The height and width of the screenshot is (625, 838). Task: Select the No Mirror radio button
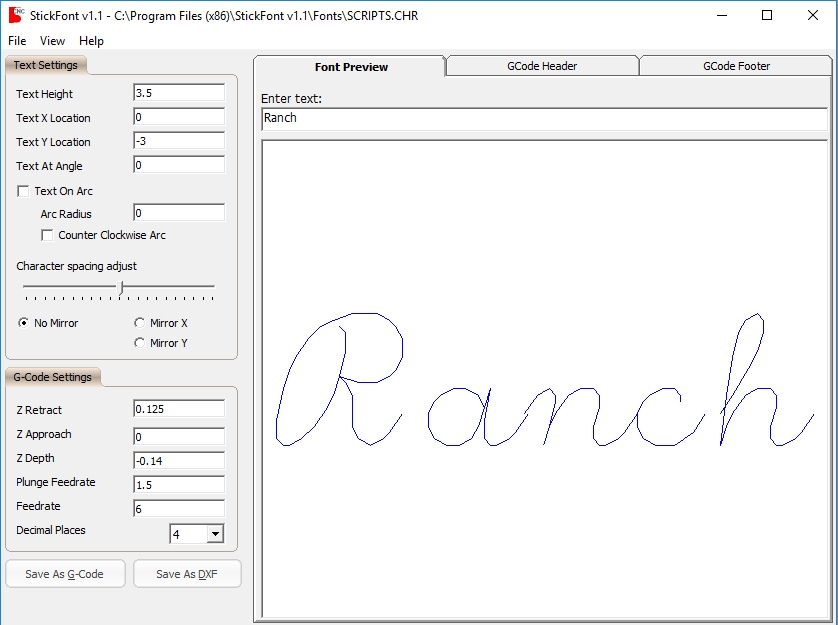click(23, 322)
